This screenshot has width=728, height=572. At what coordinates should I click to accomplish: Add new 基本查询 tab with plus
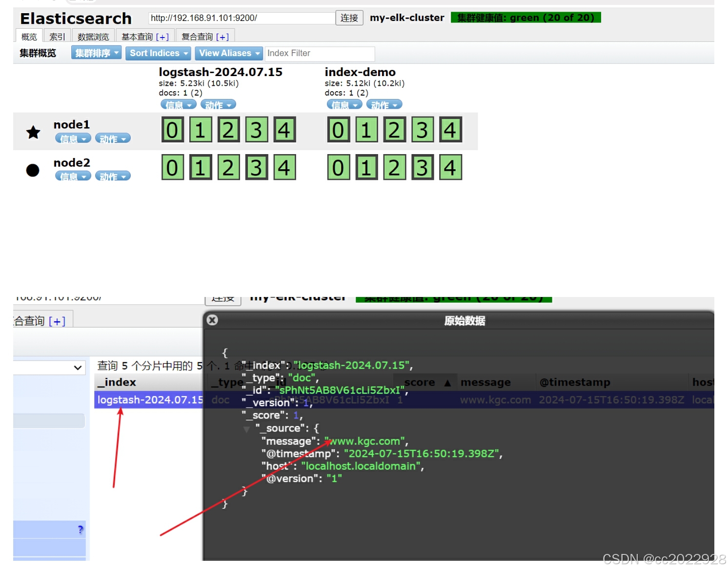coord(162,37)
